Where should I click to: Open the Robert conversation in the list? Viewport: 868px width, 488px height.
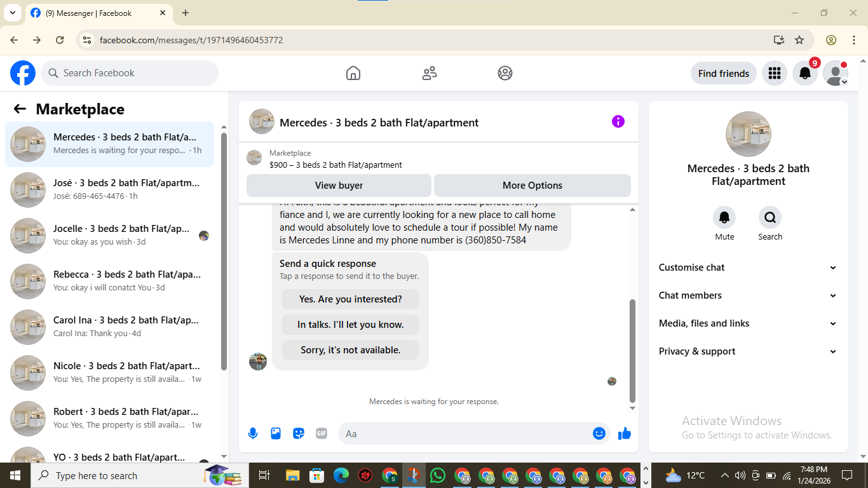click(x=109, y=419)
